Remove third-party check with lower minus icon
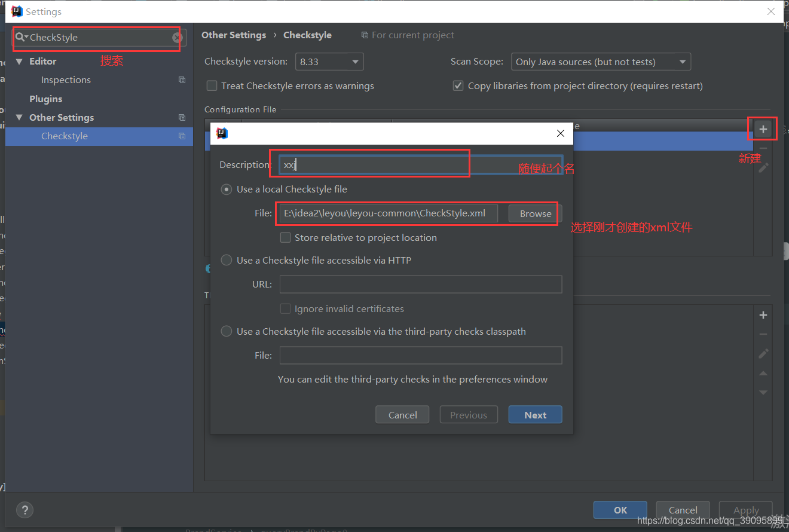Screen dimensions: 789x532 pos(763,335)
